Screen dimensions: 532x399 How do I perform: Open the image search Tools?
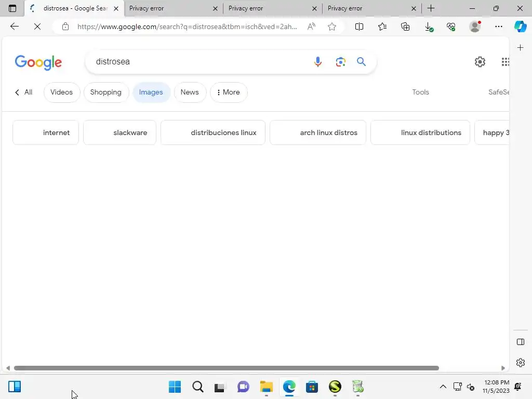420,92
